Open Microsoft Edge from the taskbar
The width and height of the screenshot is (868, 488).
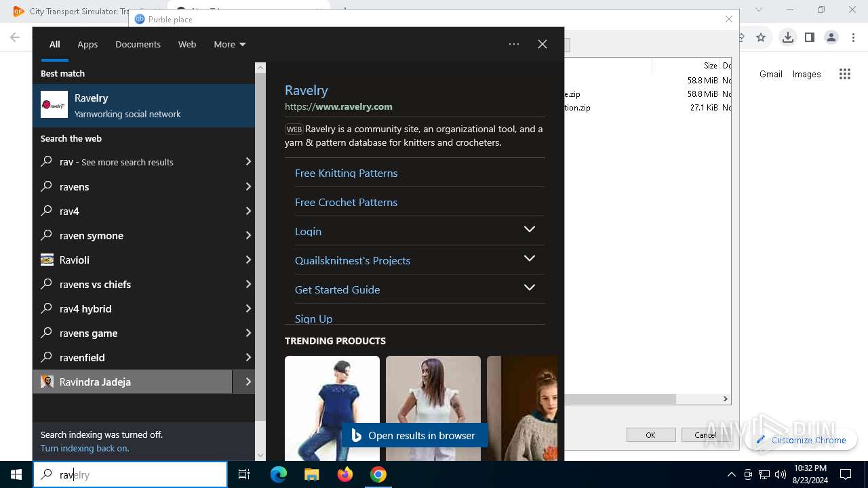279,474
